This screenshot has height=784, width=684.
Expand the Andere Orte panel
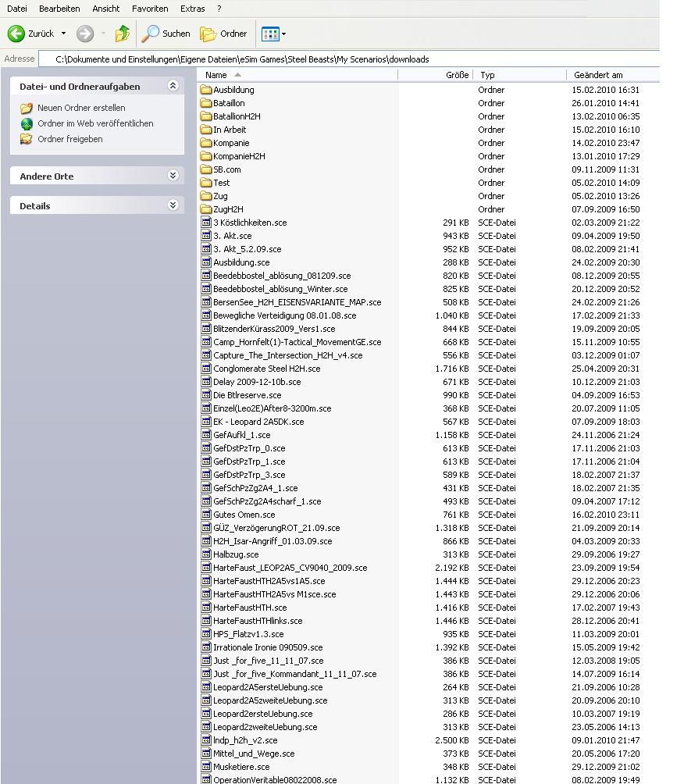(173, 176)
